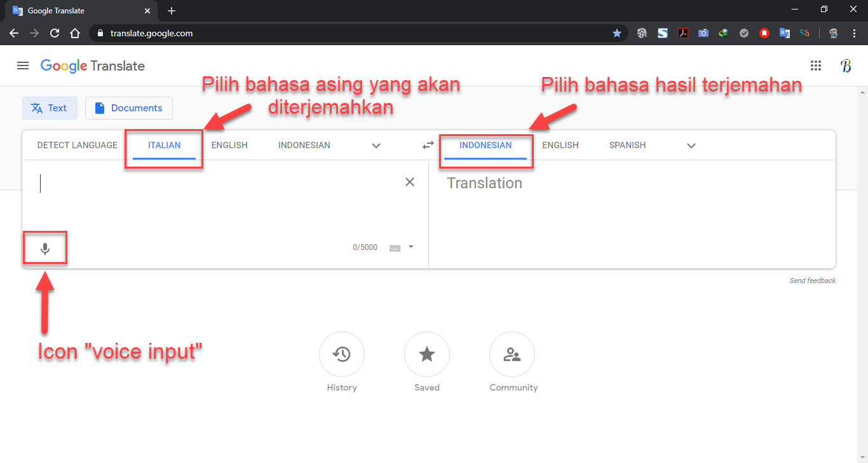This screenshot has width=868, height=463.
Task: Open the film reel extension
Action: tap(642, 33)
